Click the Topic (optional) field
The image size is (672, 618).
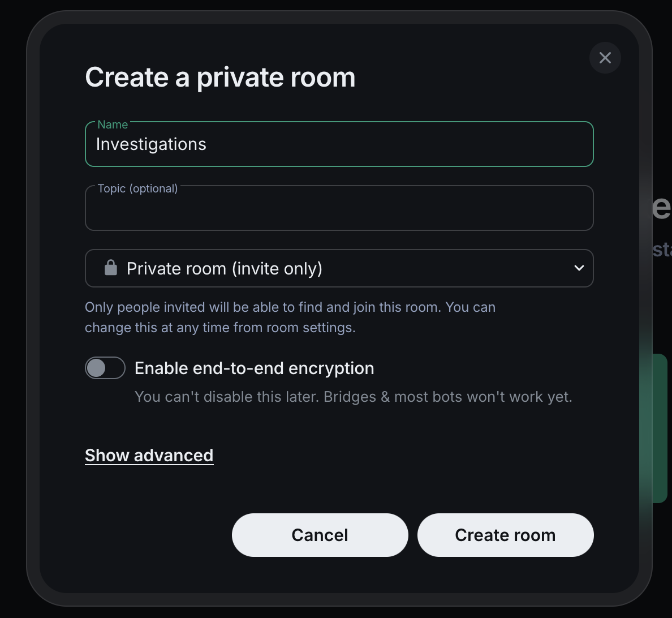pyautogui.click(x=339, y=208)
